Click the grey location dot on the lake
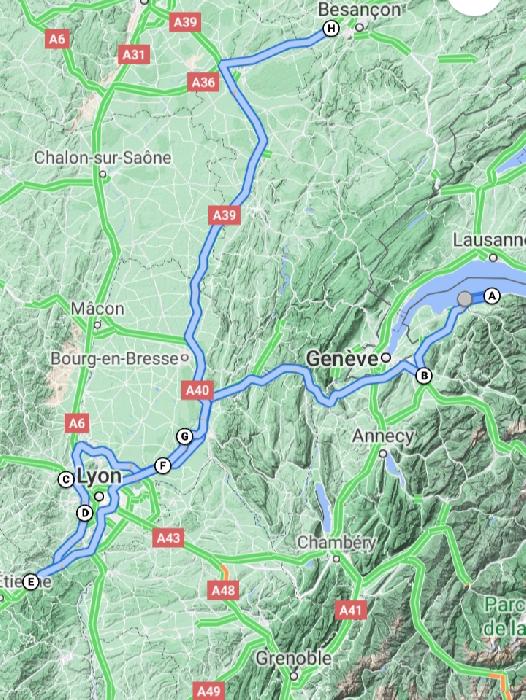Image resolution: width=526 pixels, height=700 pixels. point(465,299)
